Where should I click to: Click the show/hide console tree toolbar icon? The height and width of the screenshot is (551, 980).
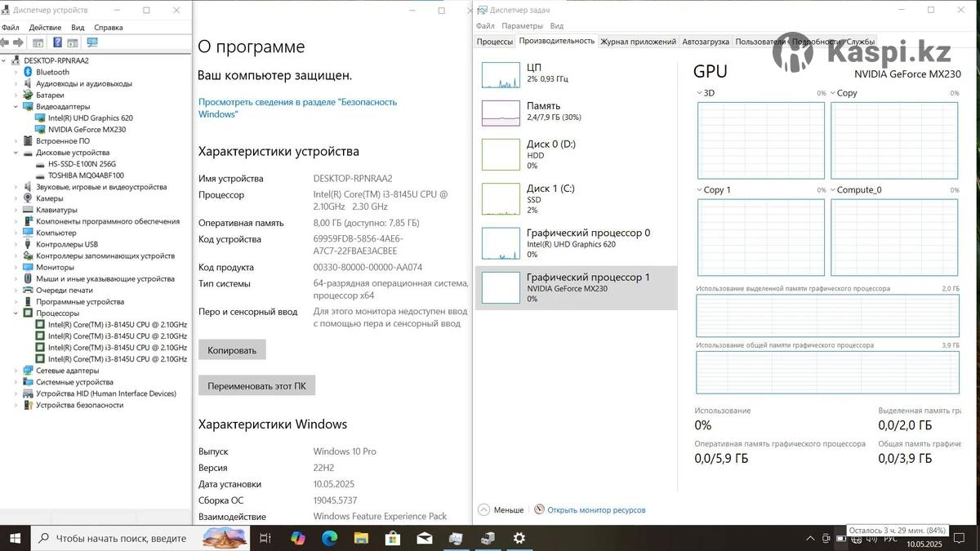pyautogui.click(x=38, y=42)
